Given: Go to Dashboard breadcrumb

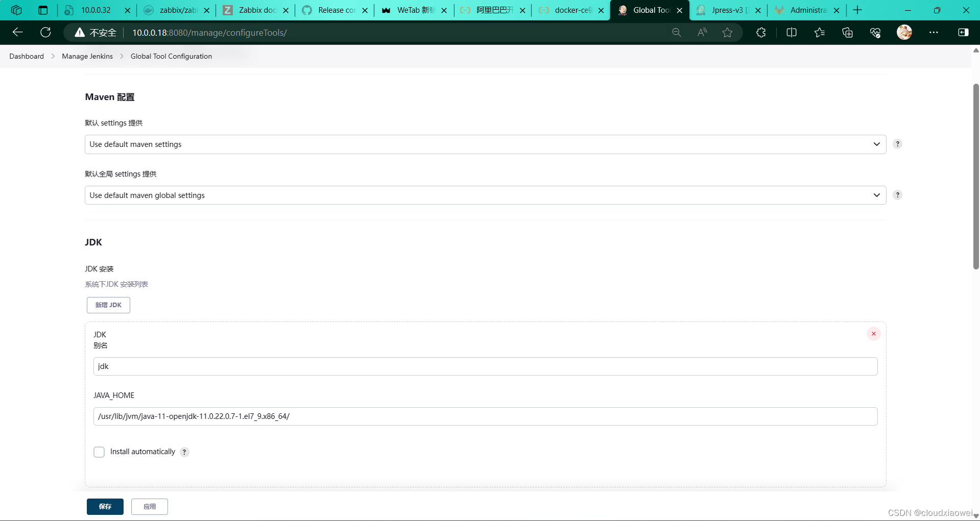Looking at the screenshot, I should coord(27,56).
